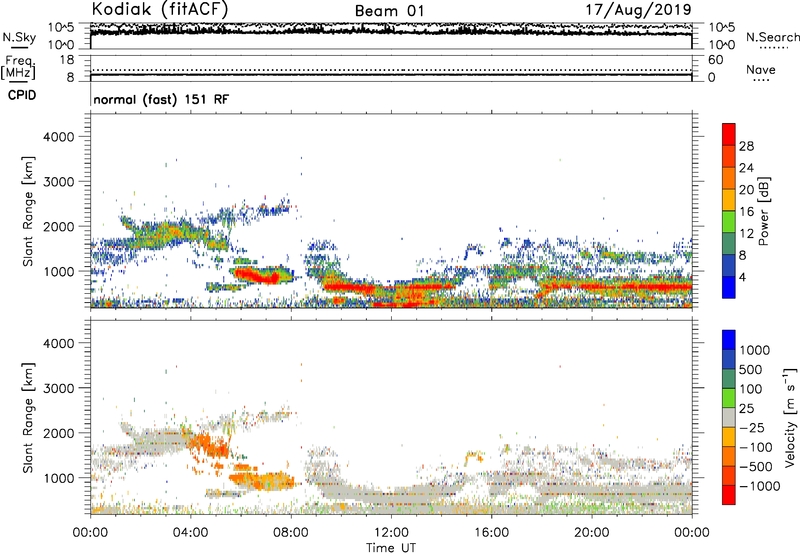Click the red top segment of power colorbar

pos(729,134)
